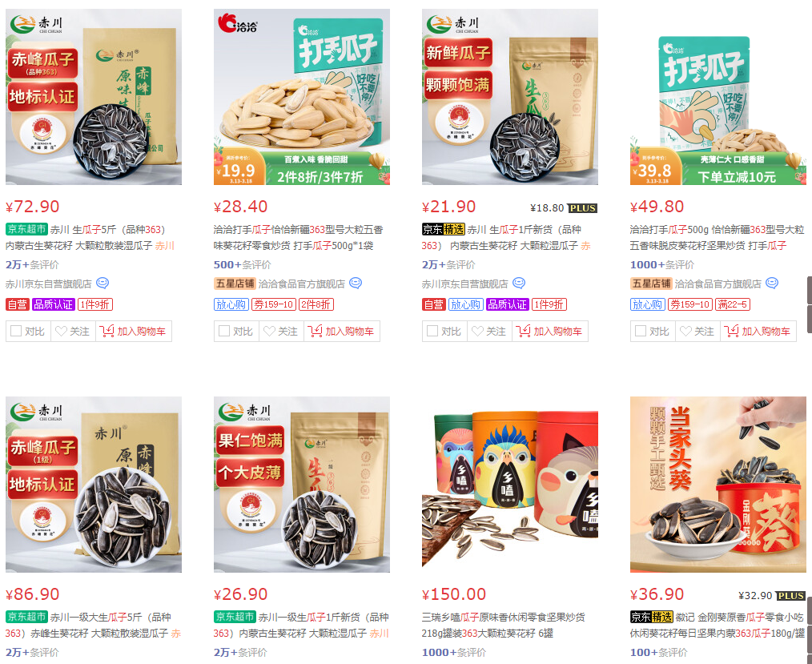
Task: Click the 满22-5 promotion tag on ¥49.80 item
Action: coord(732,304)
